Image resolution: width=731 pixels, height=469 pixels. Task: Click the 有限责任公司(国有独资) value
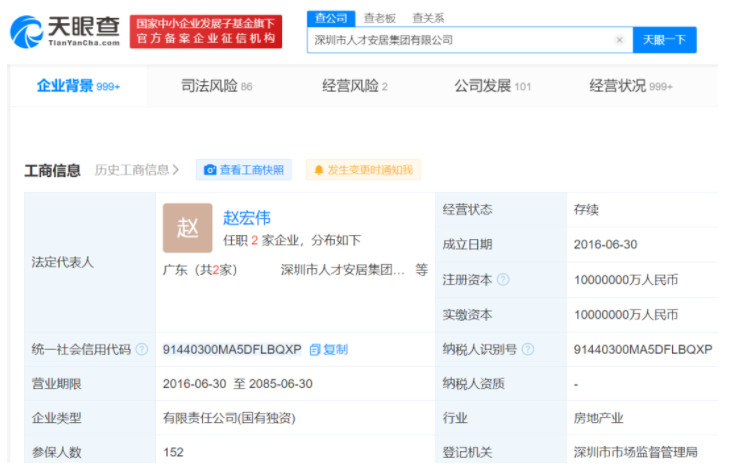tap(229, 418)
